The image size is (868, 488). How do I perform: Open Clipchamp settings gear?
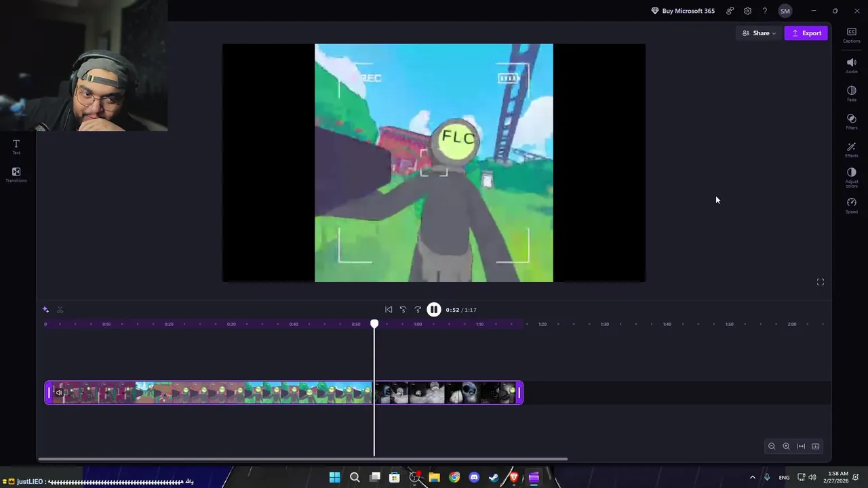[747, 11]
